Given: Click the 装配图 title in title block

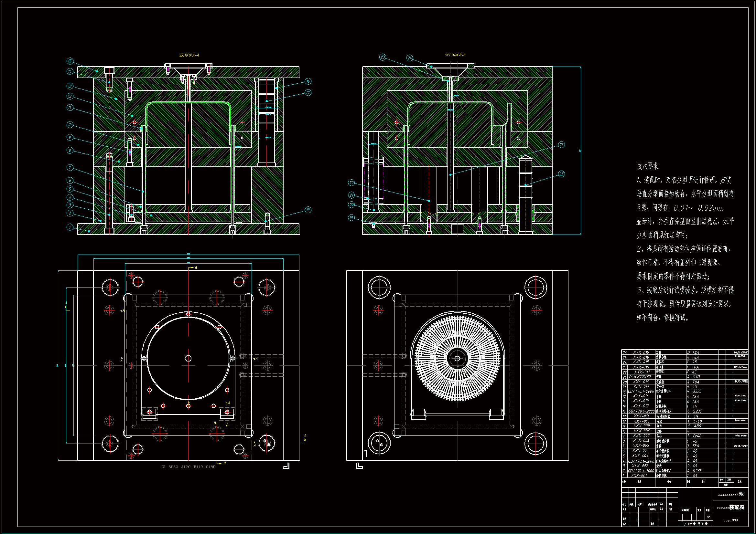Looking at the screenshot, I should click(x=737, y=508).
